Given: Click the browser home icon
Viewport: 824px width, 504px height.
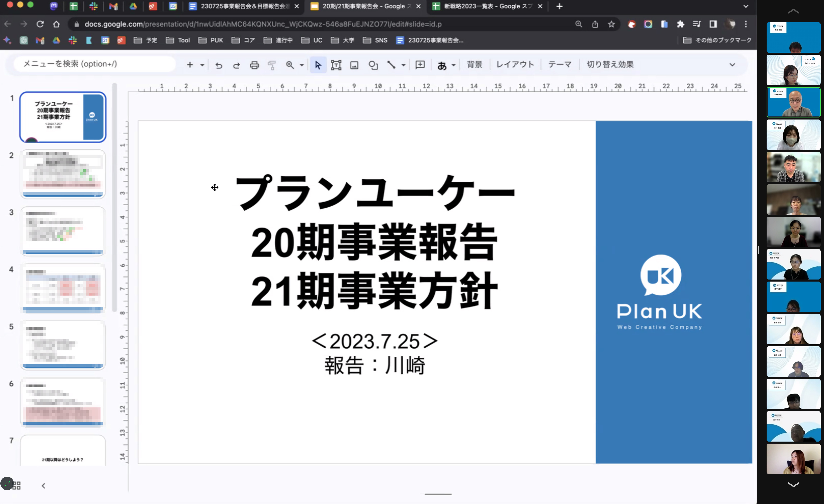Looking at the screenshot, I should click(x=56, y=24).
